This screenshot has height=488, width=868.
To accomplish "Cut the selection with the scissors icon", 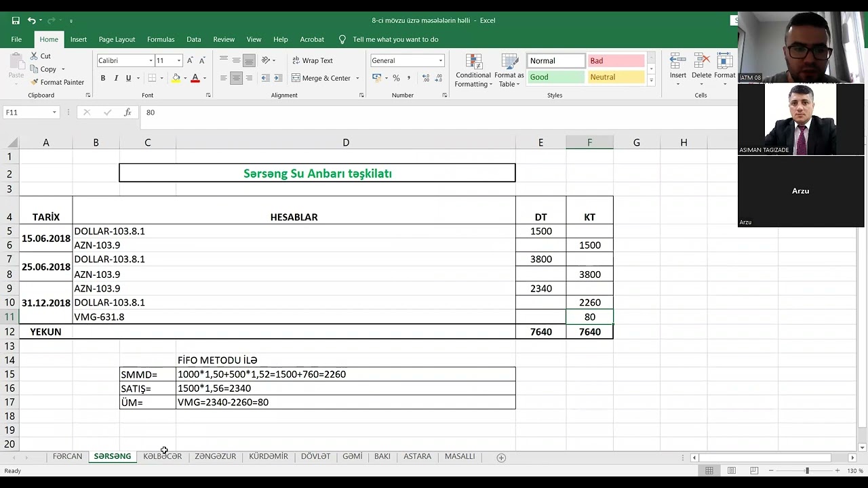I will pos(41,56).
